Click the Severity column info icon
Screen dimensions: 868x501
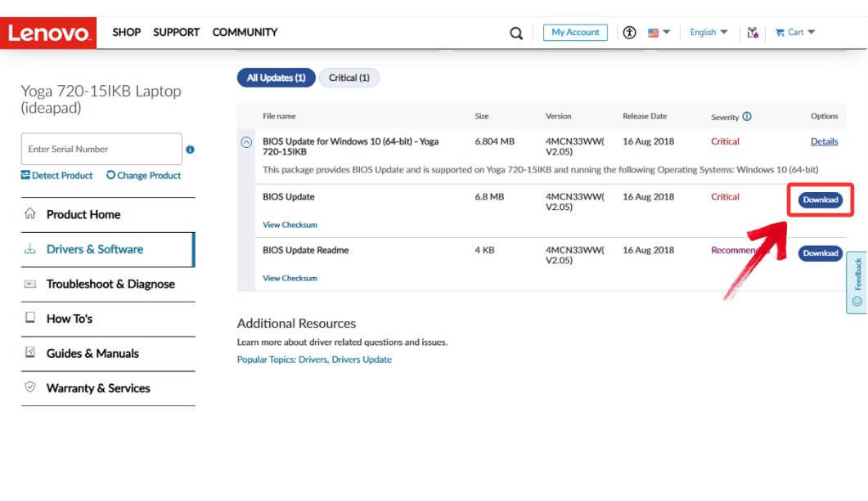click(x=747, y=117)
